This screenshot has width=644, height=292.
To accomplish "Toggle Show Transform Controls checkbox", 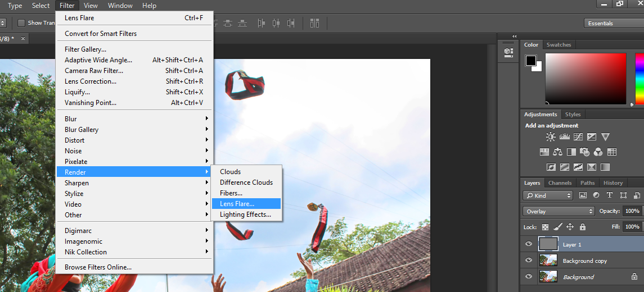I will (21, 23).
